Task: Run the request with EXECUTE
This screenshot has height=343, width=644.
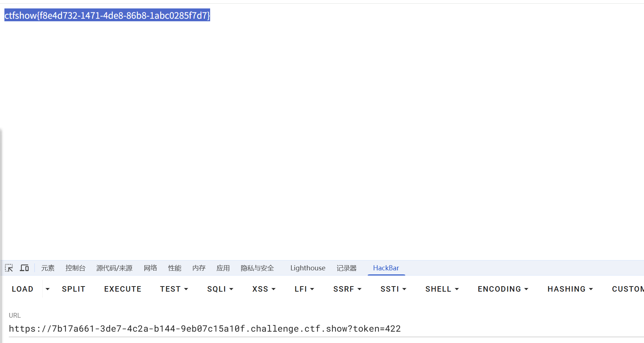Action: pyautogui.click(x=123, y=289)
